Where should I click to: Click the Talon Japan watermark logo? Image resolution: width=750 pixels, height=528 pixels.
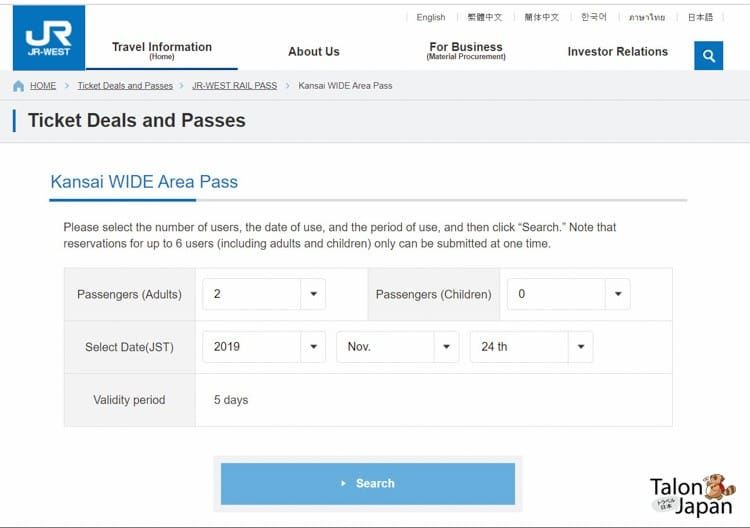coord(693,496)
